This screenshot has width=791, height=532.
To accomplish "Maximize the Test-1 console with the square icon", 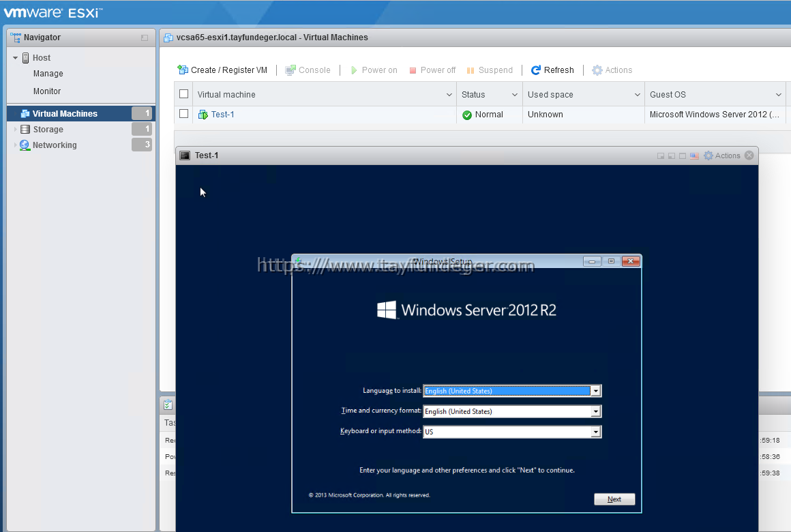I will coord(683,156).
